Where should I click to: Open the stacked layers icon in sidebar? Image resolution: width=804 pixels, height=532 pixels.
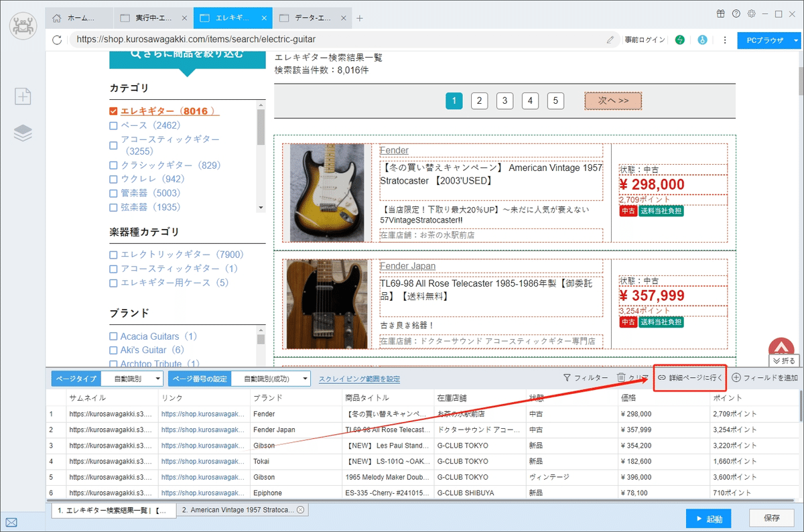[23, 133]
